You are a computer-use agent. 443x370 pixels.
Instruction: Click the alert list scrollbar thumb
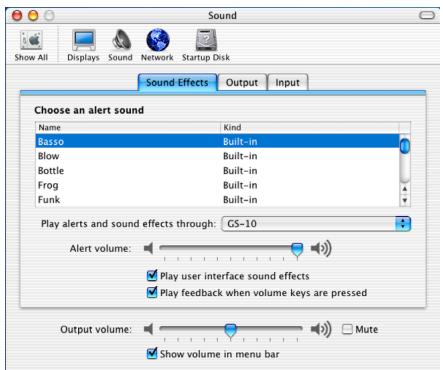point(405,146)
